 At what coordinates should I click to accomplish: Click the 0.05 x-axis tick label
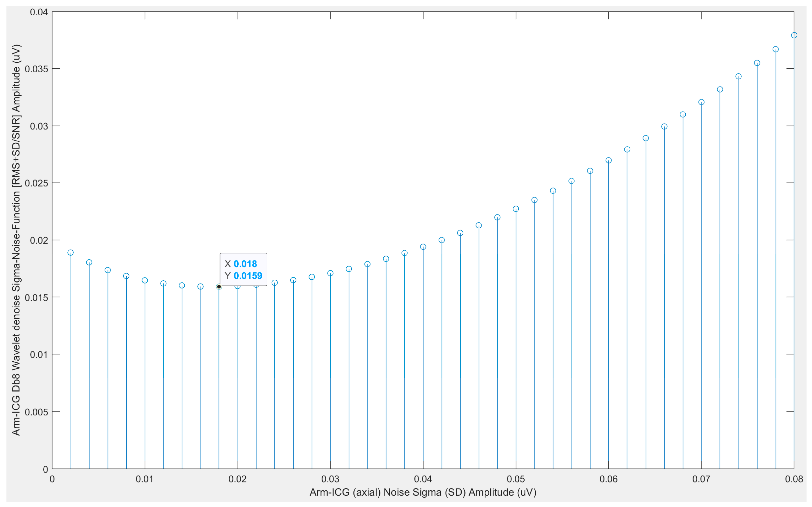coord(515,479)
